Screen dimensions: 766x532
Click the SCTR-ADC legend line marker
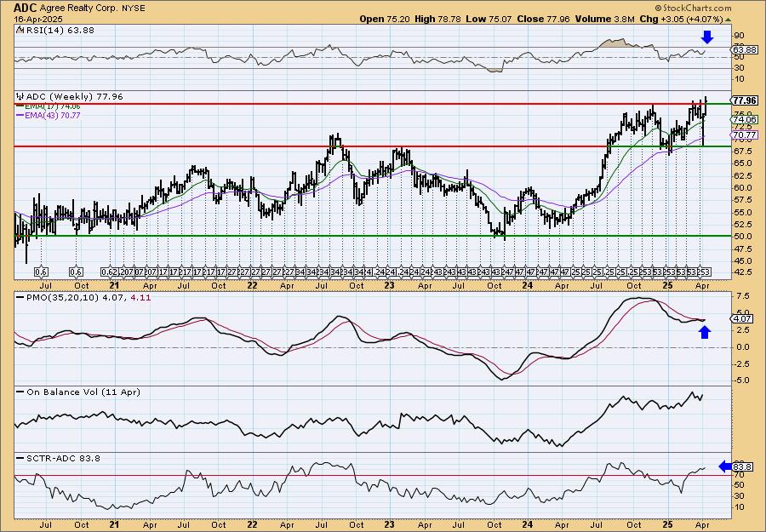click(20, 458)
